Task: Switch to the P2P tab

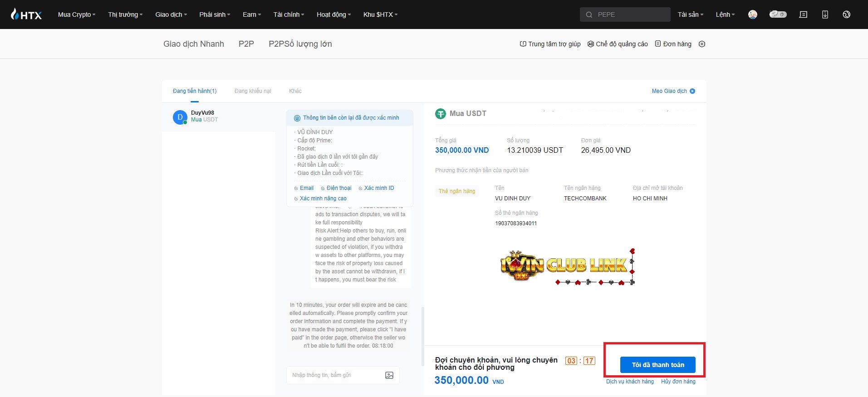Action: (x=246, y=44)
